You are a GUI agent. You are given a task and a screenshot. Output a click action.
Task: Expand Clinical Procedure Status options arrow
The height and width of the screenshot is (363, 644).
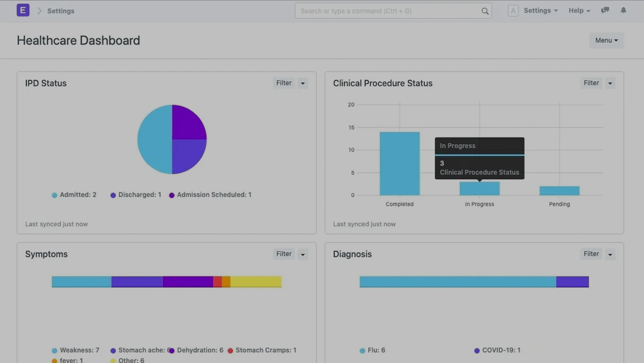coord(610,84)
